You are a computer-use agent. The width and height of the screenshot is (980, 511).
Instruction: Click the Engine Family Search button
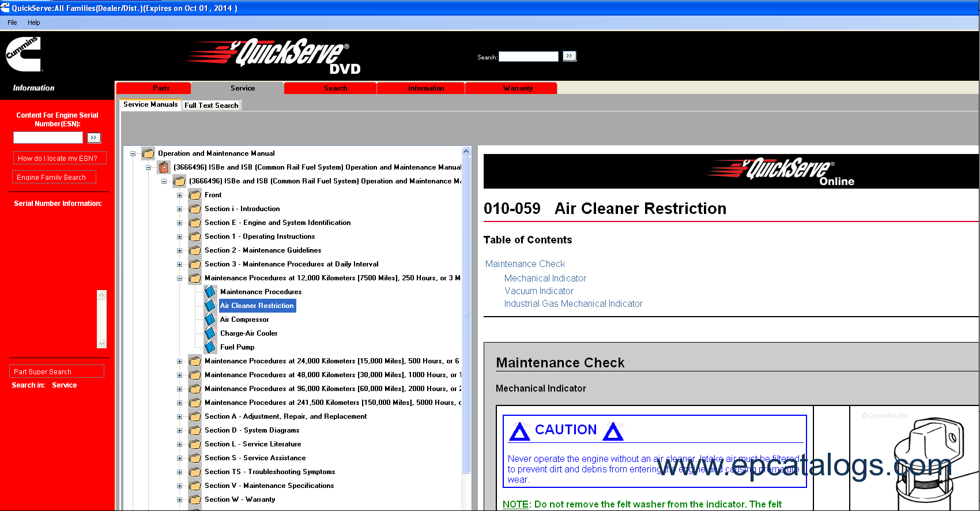[x=54, y=177]
